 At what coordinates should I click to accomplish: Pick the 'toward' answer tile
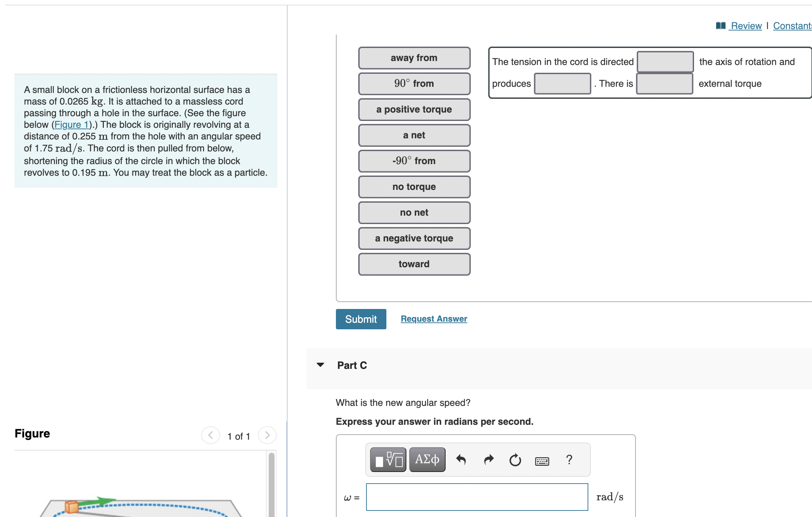pyautogui.click(x=414, y=264)
